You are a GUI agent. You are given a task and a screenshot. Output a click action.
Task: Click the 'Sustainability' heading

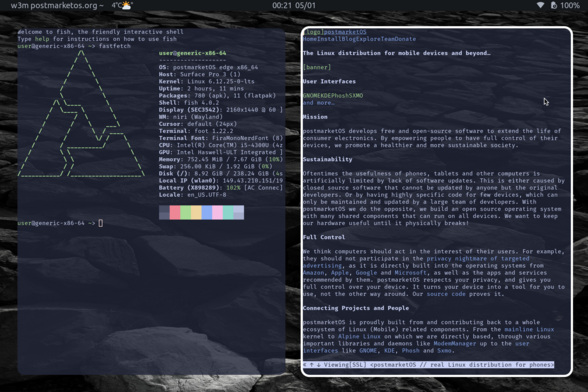[327, 159]
